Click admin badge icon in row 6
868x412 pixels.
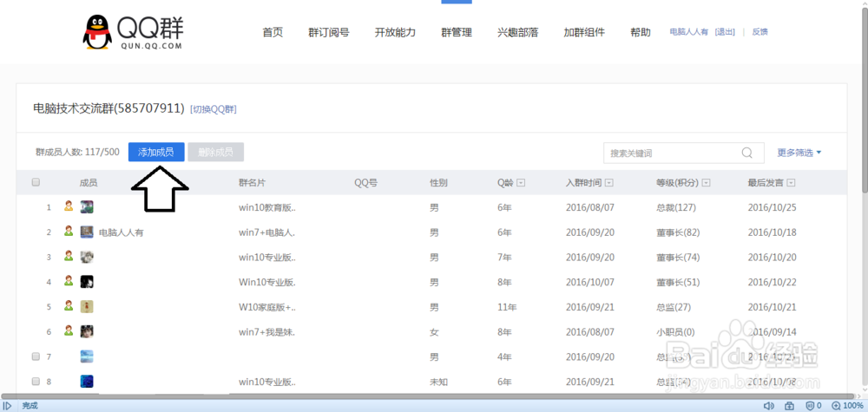click(68, 331)
